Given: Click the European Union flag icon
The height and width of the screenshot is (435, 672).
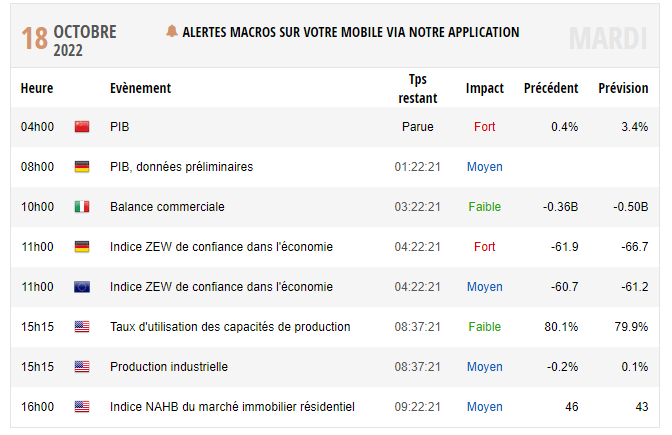Looking at the screenshot, I should 82,287.
